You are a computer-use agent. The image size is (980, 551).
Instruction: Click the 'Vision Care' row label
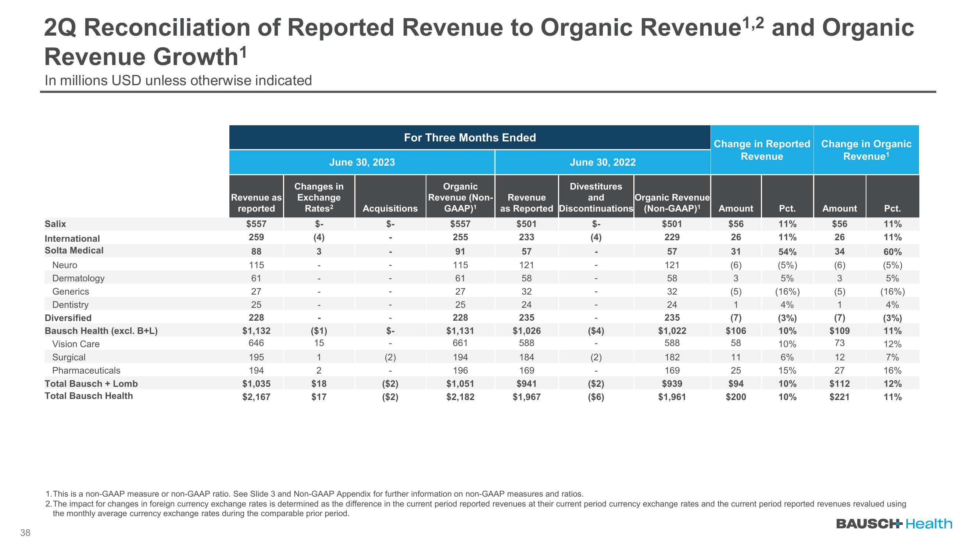point(76,344)
